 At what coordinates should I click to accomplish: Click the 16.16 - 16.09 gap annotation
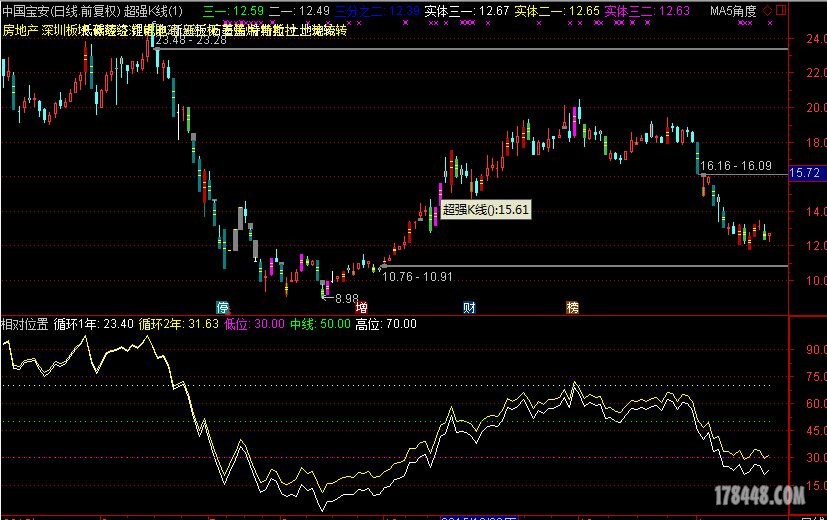(735, 165)
